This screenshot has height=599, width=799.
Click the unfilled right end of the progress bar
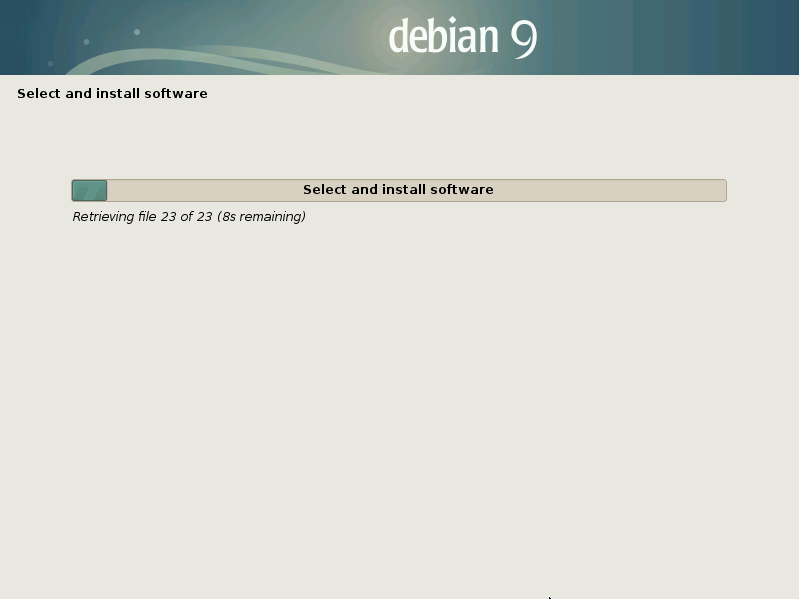[x=700, y=190]
